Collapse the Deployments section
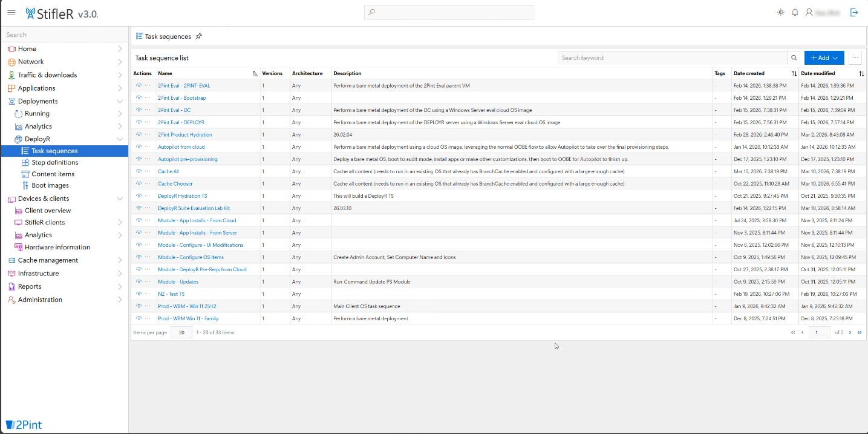This screenshot has height=434, width=868. [120, 100]
